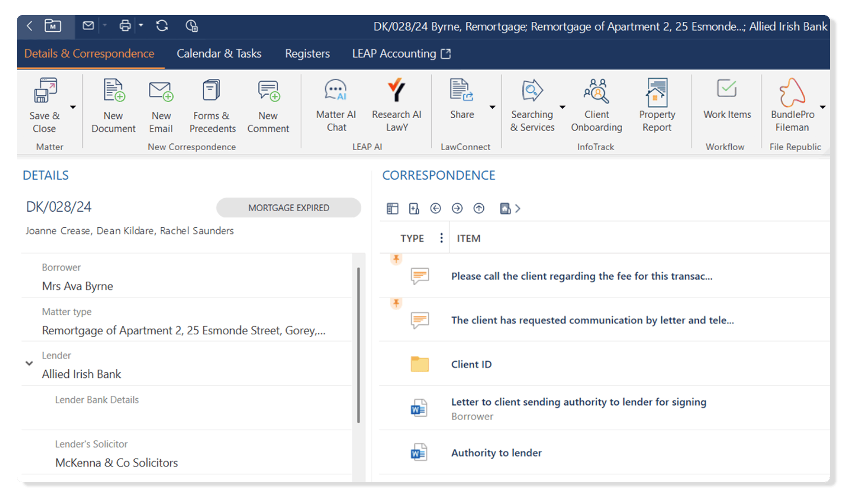
Task: Click the matter number DK/028/24
Action: (x=59, y=207)
